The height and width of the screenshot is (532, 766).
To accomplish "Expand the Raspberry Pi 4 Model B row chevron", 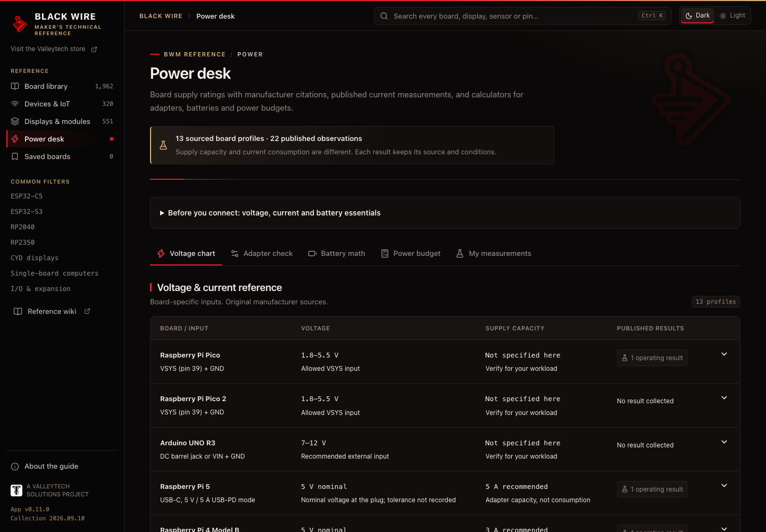I will [724, 528].
